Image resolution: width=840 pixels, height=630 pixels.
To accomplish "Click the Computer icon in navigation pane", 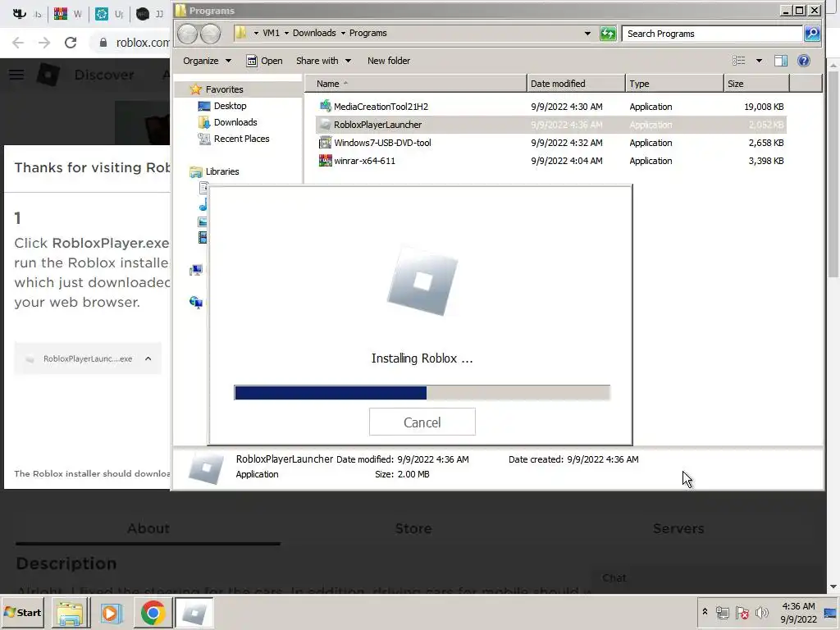I will point(195,270).
